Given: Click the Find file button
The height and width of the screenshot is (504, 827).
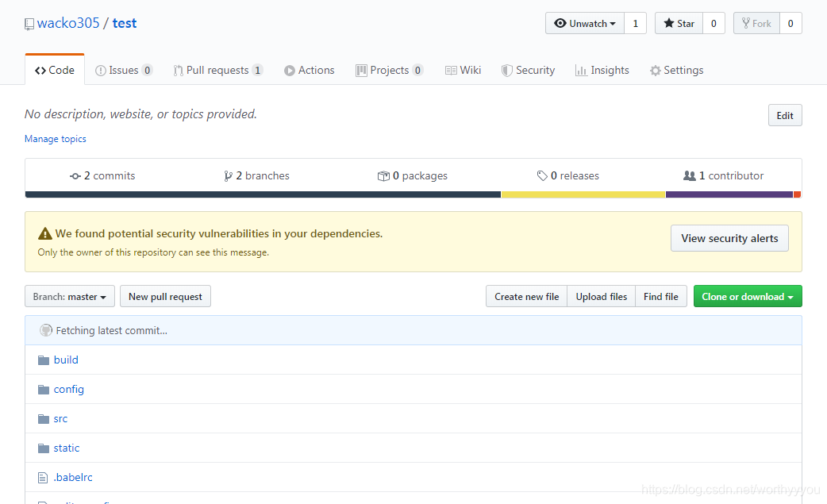Looking at the screenshot, I should pos(661,296).
